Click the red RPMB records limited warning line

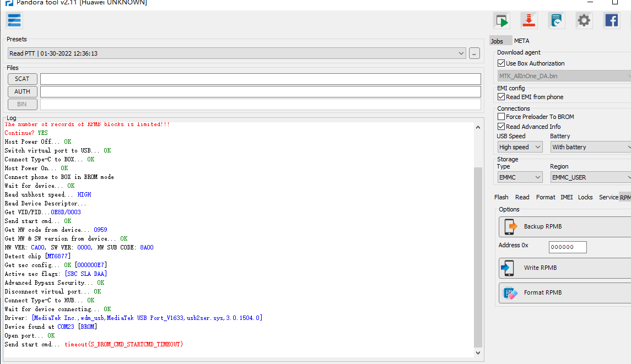87,124
